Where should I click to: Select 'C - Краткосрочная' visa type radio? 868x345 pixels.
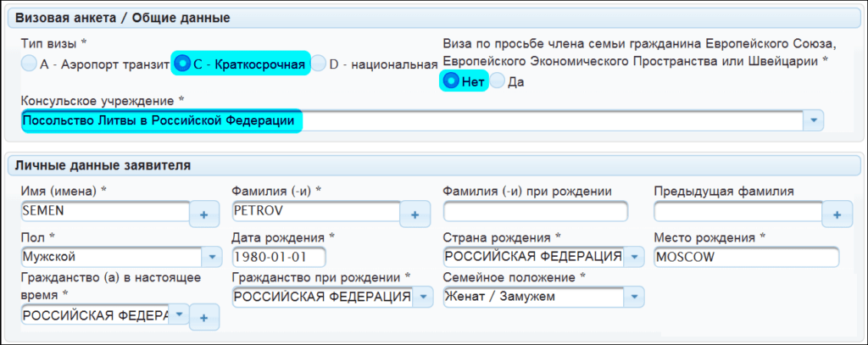tap(181, 64)
